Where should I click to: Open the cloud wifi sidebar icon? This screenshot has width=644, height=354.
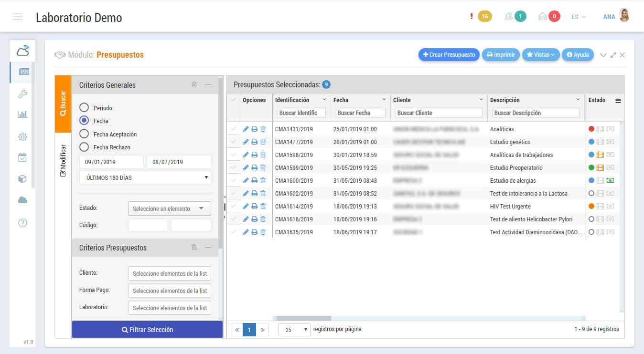tap(22, 51)
